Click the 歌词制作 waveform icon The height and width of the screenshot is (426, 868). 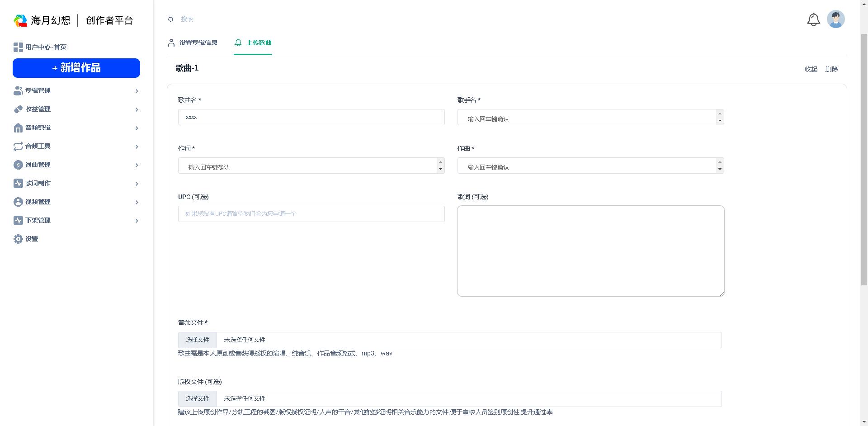18,184
